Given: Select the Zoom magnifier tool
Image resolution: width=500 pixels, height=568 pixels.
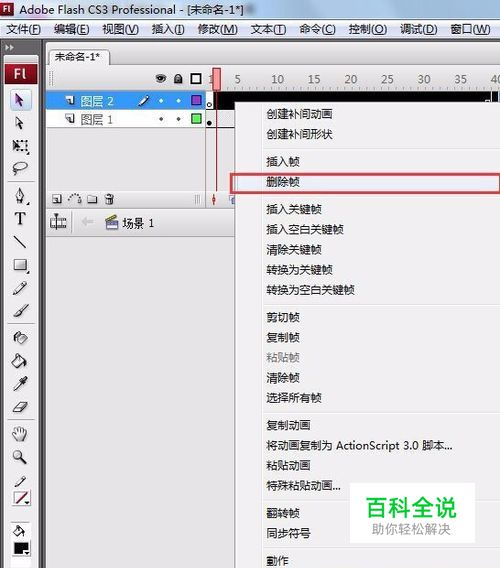Looking at the screenshot, I should 20,457.
